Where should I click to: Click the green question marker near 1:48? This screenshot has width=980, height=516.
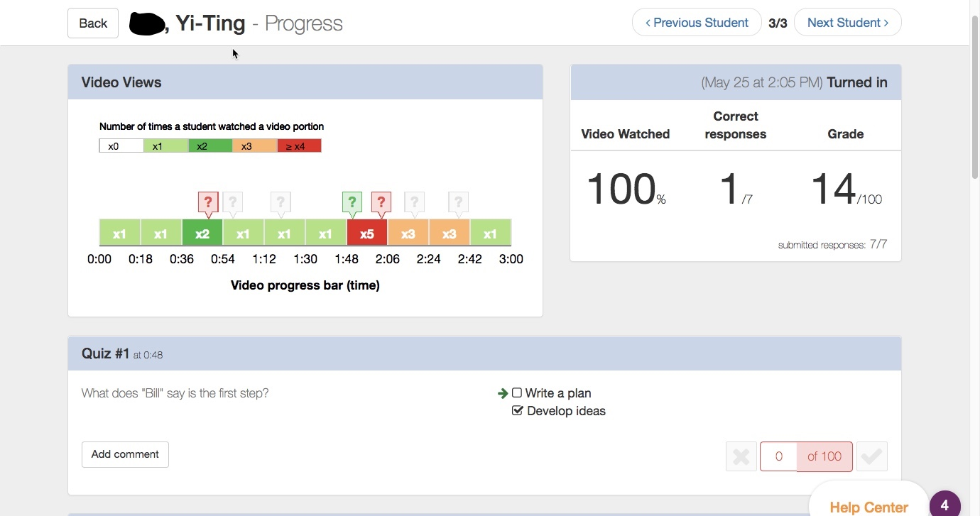352,202
